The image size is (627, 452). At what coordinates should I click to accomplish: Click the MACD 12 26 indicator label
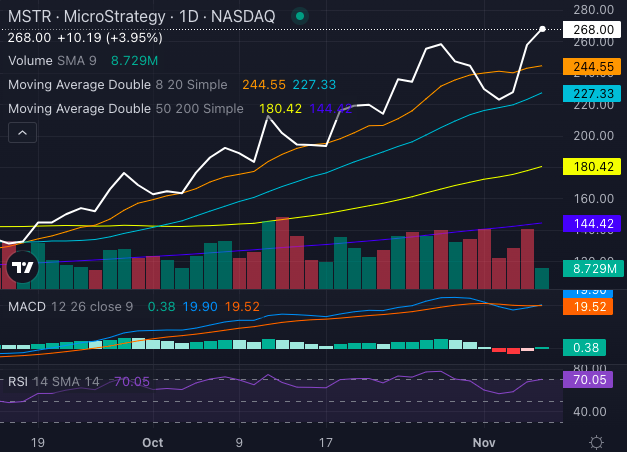pos(68,306)
